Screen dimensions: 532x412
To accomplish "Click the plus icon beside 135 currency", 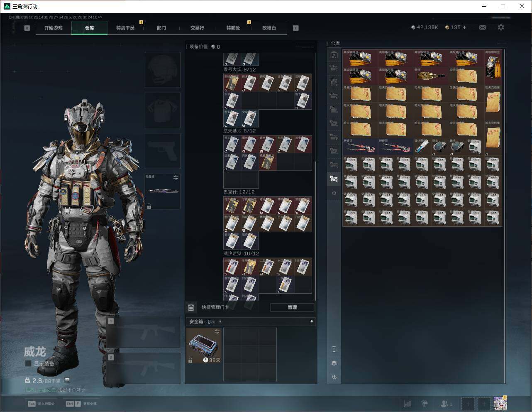I will (x=464, y=27).
